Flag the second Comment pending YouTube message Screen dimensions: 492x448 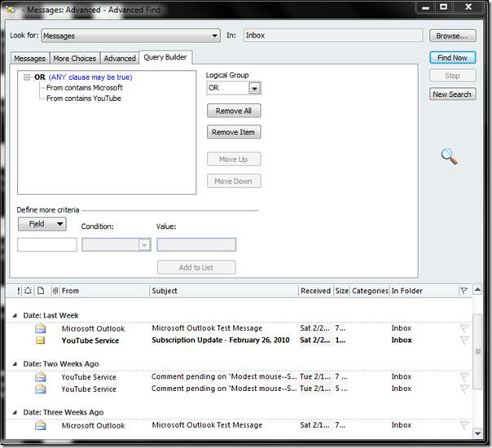point(464,389)
